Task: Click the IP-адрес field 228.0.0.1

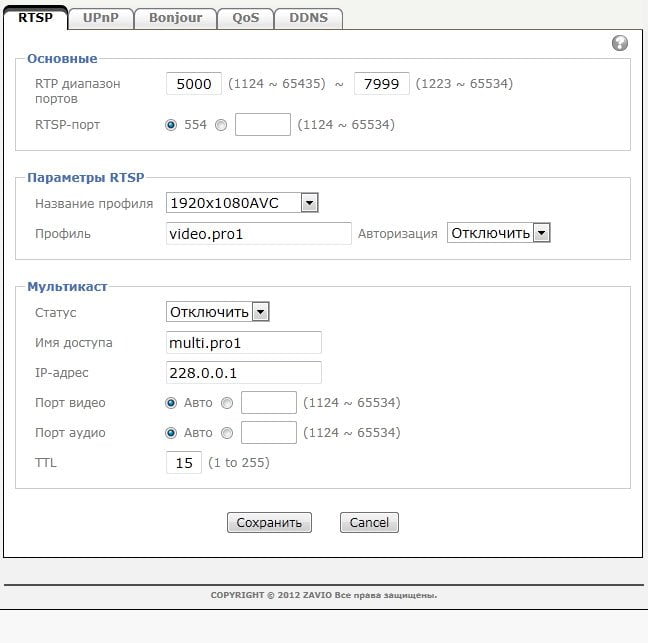Action: (244, 373)
